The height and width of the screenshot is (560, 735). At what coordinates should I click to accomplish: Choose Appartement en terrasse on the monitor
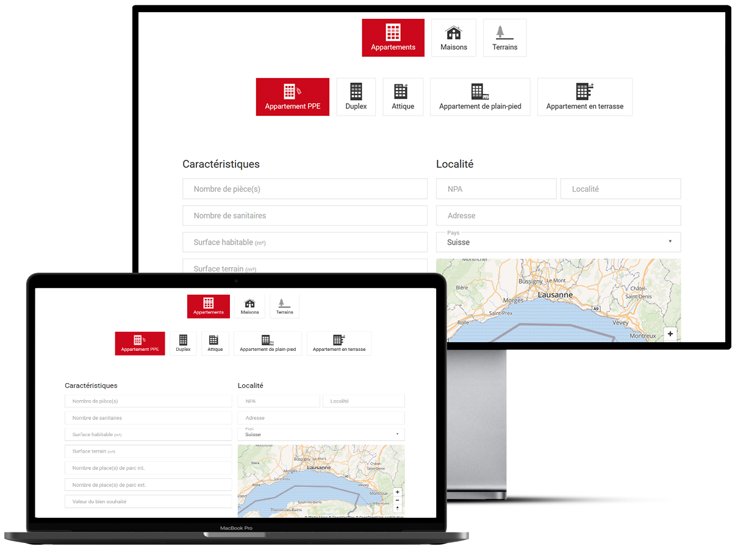click(x=585, y=97)
